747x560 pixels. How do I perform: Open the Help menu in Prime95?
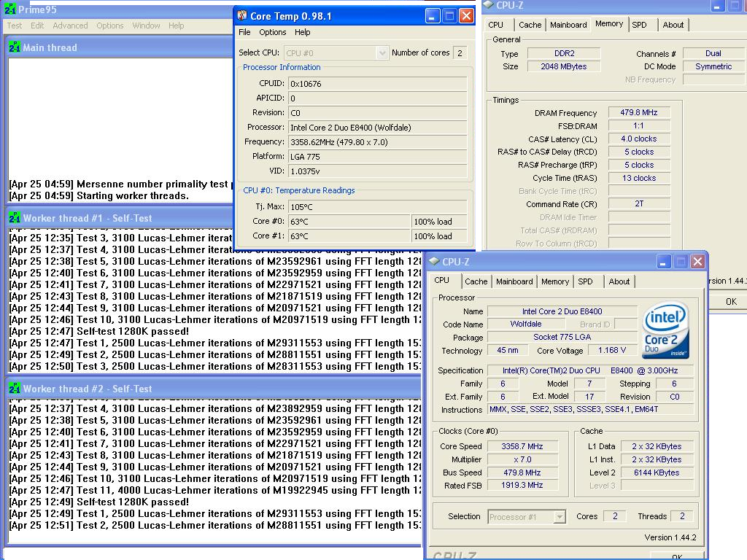177,26
